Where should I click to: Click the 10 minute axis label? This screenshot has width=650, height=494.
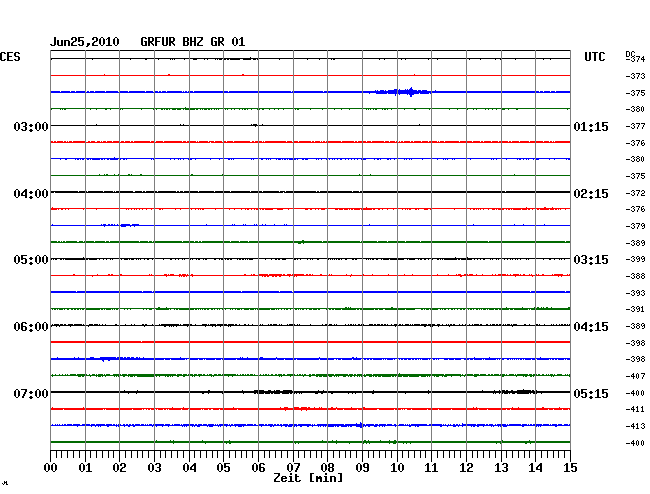tap(397, 468)
